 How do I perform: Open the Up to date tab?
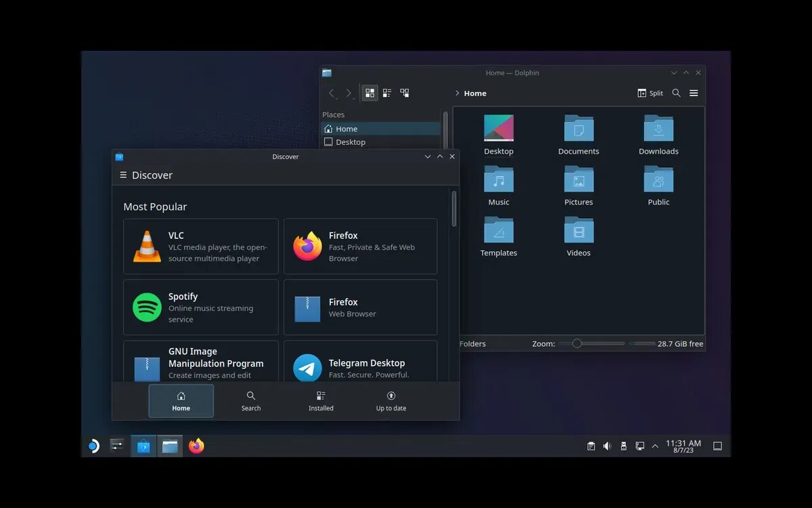click(x=391, y=401)
